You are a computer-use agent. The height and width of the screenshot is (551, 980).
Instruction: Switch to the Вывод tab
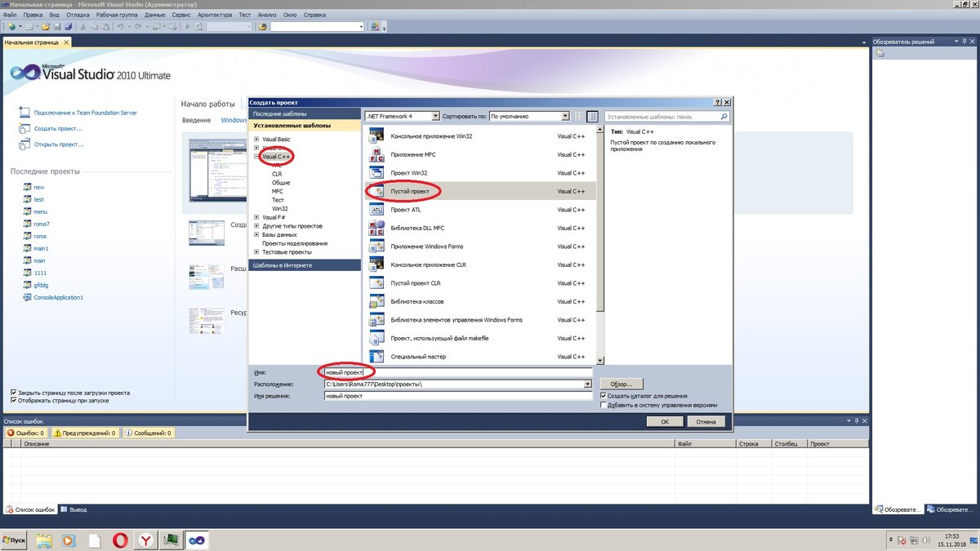pyautogui.click(x=74, y=509)
